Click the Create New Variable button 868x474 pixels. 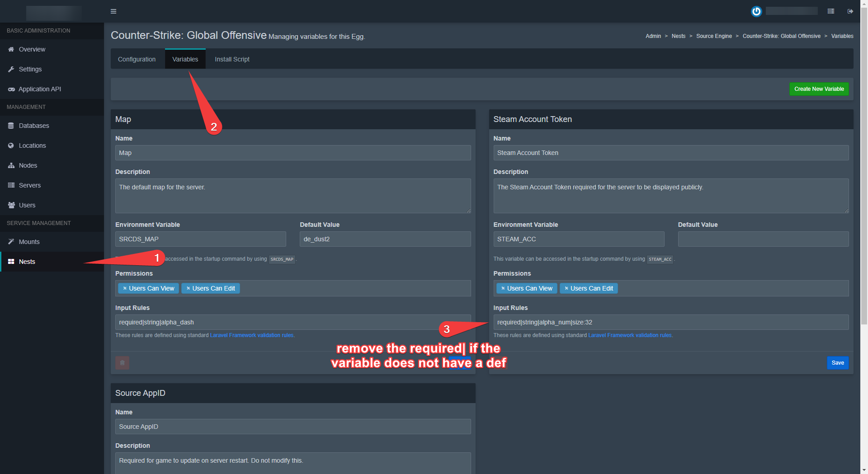[x=819, y=89]
